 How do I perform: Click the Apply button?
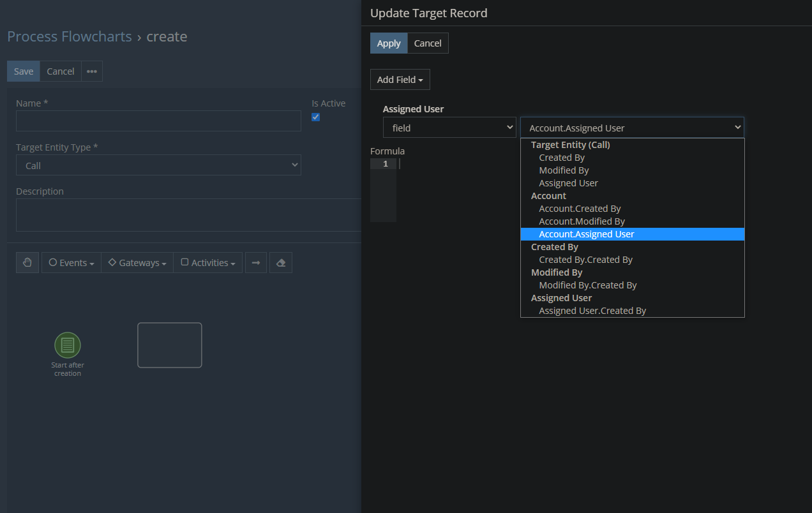pos(389,43)
